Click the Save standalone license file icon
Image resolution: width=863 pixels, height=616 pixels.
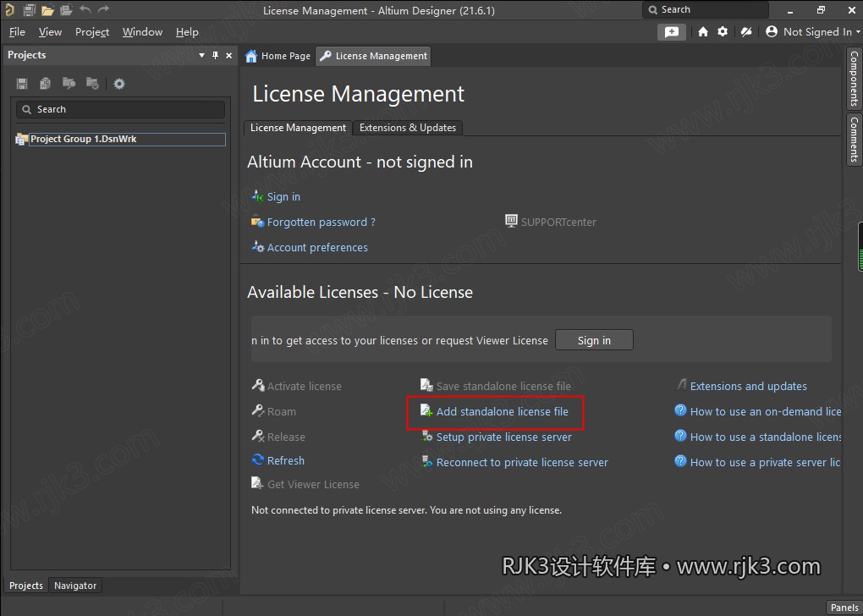[x=426, y=385]
